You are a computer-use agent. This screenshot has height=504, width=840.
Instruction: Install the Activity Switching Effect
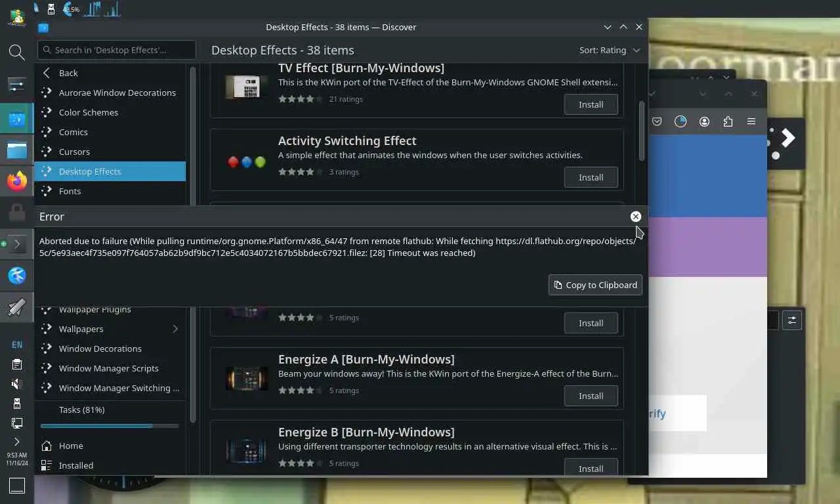pos(591,177)
